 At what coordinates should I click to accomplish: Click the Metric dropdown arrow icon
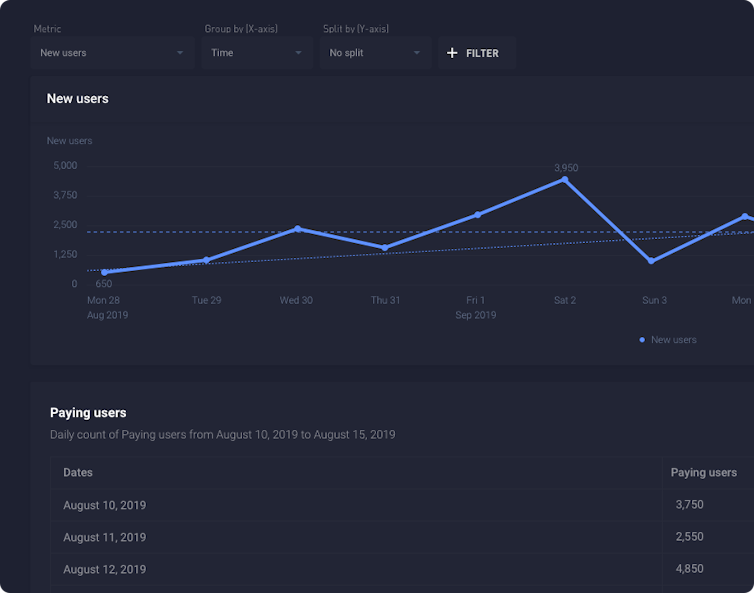[180, 53]
